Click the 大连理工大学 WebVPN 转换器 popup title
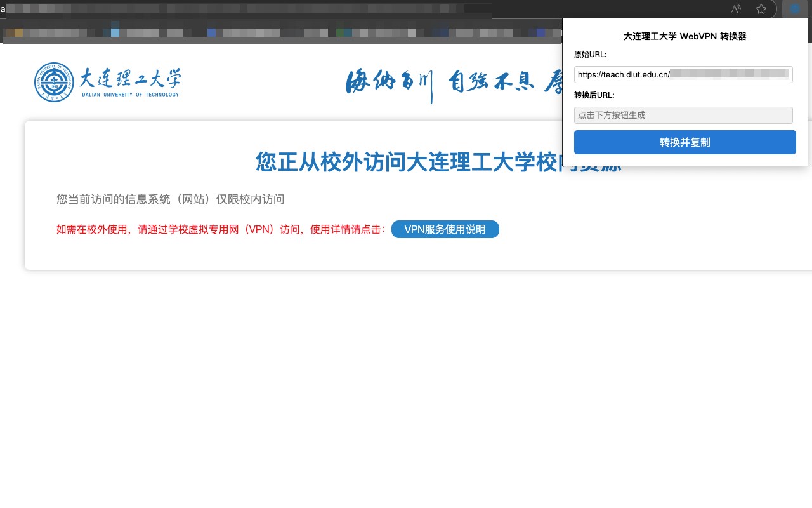Screen dimensions: 812x508 (x=685, y=36)
